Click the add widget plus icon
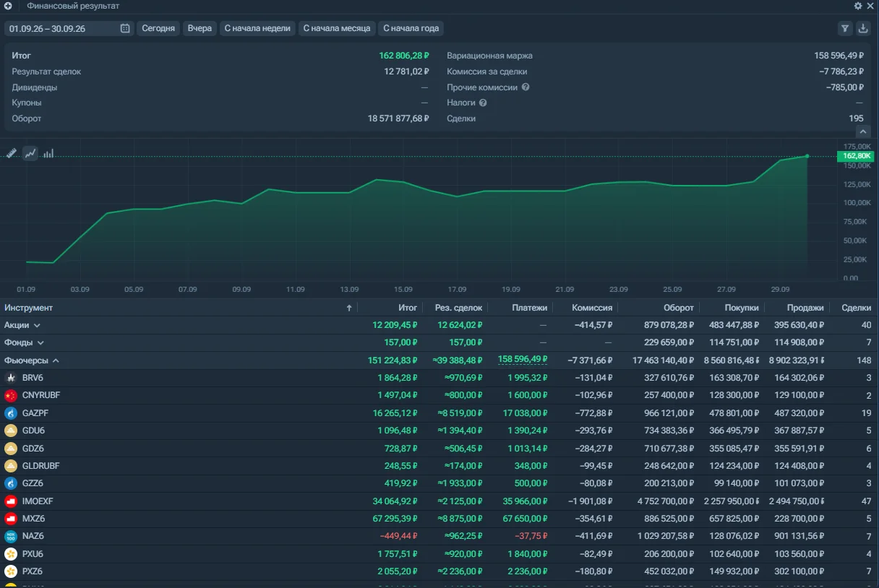The image size is (879, 588). (x=8, y=6)
